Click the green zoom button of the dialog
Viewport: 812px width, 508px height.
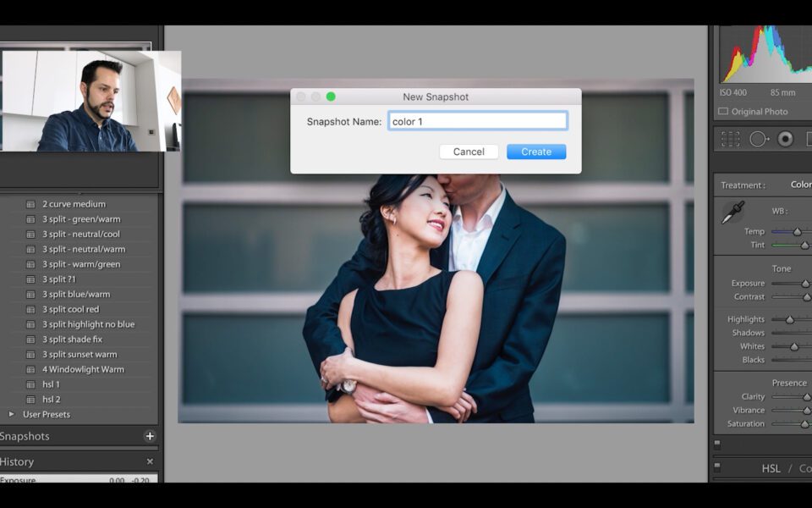tap(331, 97)
